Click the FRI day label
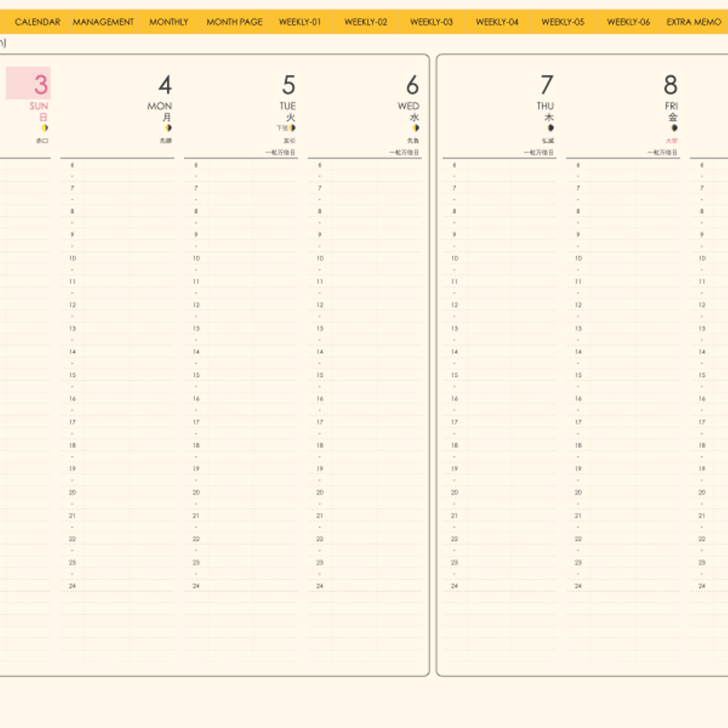Screen dimensions: 728x728 point(671,106)
